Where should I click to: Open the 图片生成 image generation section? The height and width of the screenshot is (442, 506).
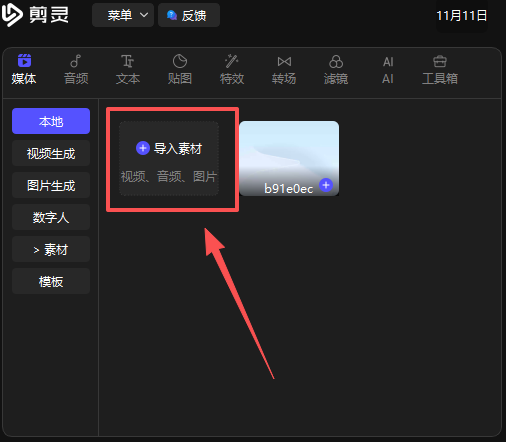click(x=51, y=185)
